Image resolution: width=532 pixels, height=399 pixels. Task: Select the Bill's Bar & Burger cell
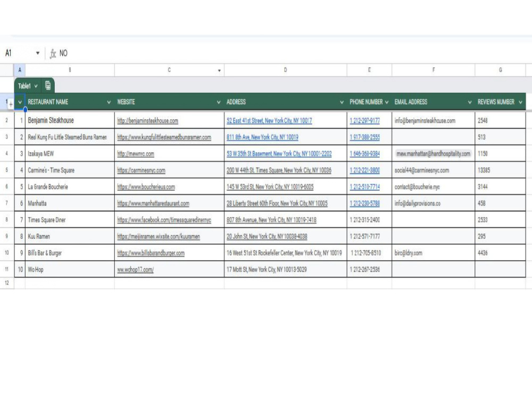[70, 253]
